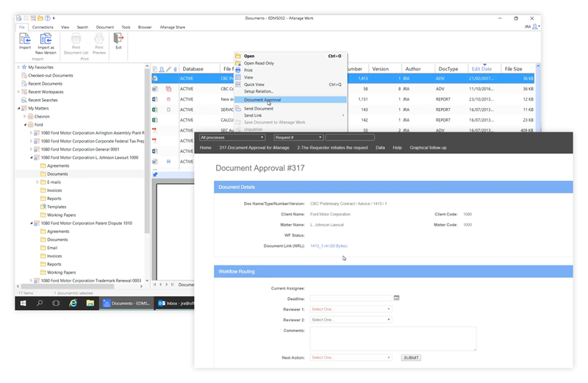Choose Document Approval from the context menu
Viewport: 588px width, 383px height.
[290, 100]
